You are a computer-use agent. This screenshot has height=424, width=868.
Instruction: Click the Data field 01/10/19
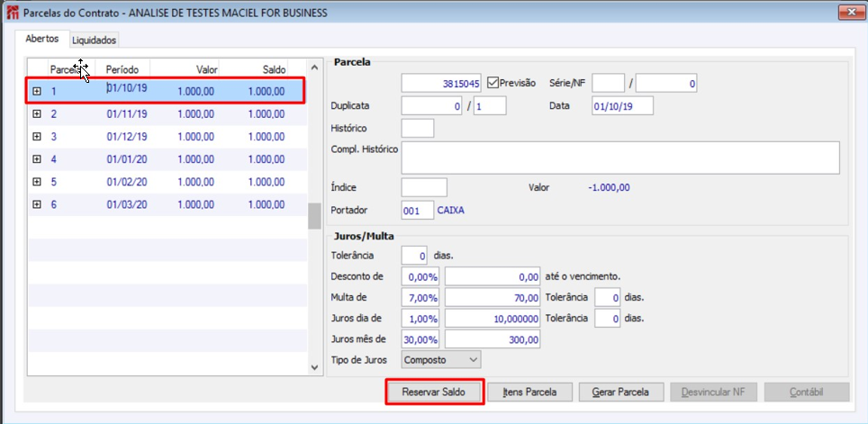pos(622,105)
